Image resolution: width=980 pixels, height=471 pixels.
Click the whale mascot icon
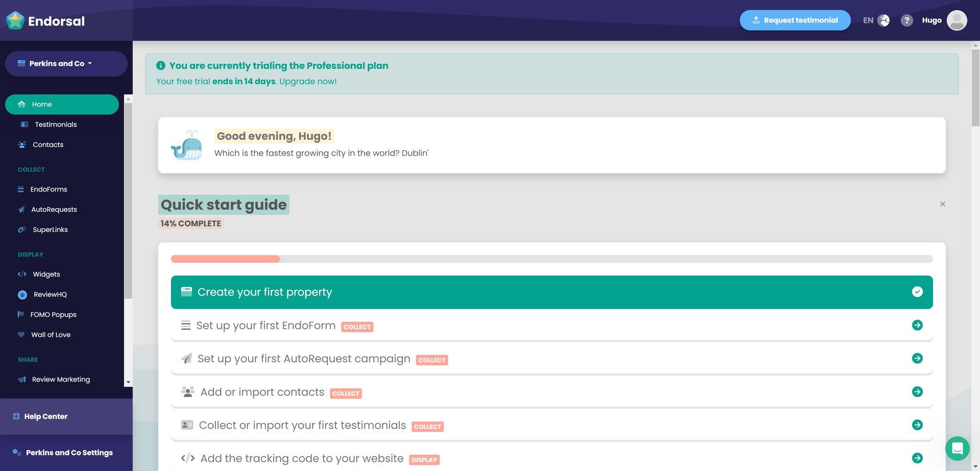[x=186, y=145]
